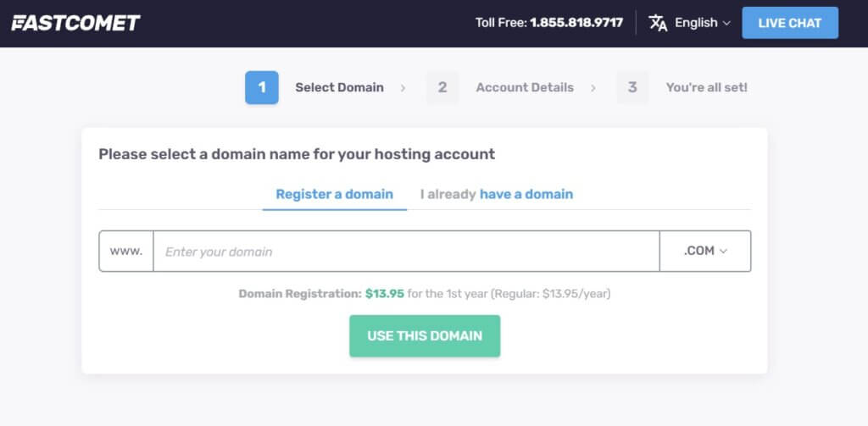Click the www. prefix box
This screenshot has width=868, height=426.
pos(126,252)
